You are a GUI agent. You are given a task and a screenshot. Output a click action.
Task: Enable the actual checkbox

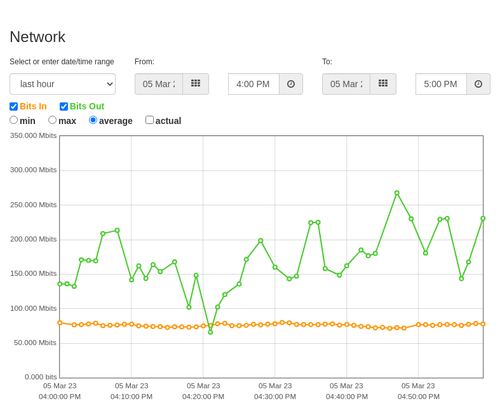click(x=150, y=120)
